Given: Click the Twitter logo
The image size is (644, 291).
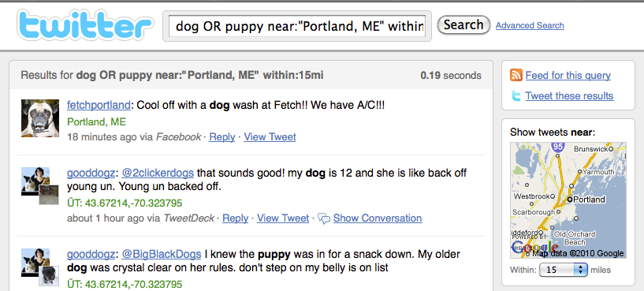Looking at the screenshot, I should pos(85,25).
